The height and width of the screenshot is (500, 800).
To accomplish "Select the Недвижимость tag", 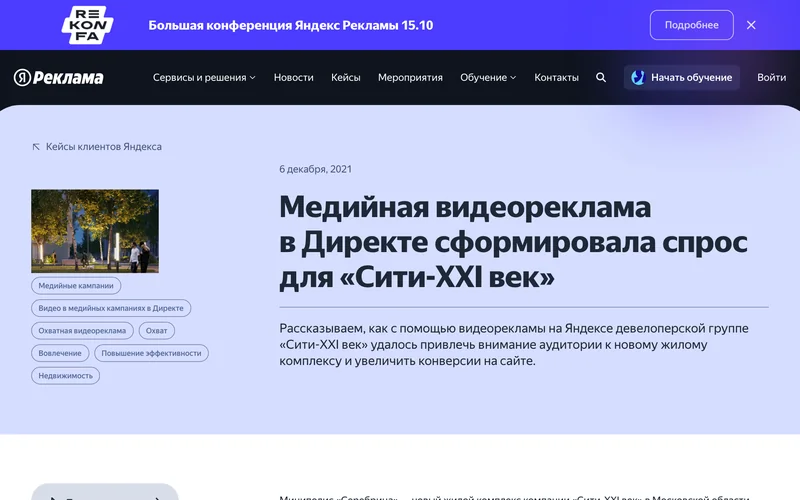I will (x=65, y=376).
